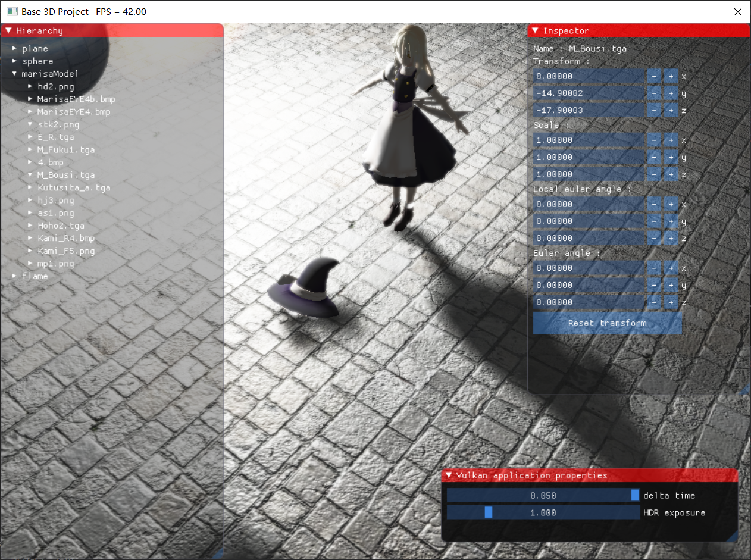Decrease Transform x with minus button
751x560 pixels.
pos(653,76)
